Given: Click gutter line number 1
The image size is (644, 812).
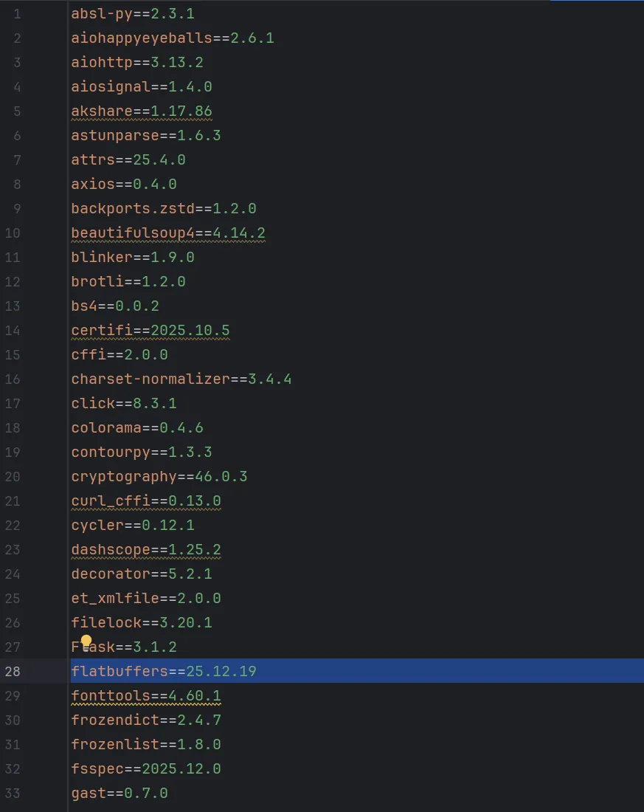Looking at the screenshot, I should click(x=17, y=14).
